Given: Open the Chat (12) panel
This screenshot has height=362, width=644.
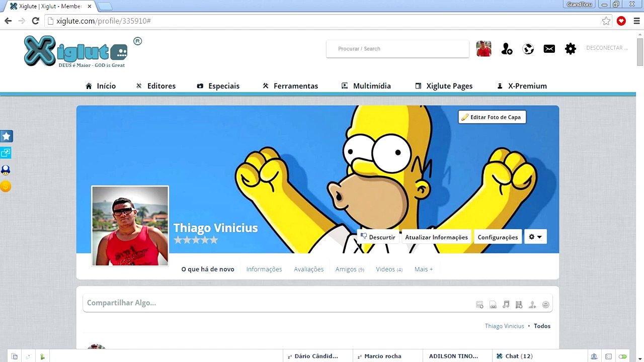Looking at the screenshot, I should pos(540,356).
